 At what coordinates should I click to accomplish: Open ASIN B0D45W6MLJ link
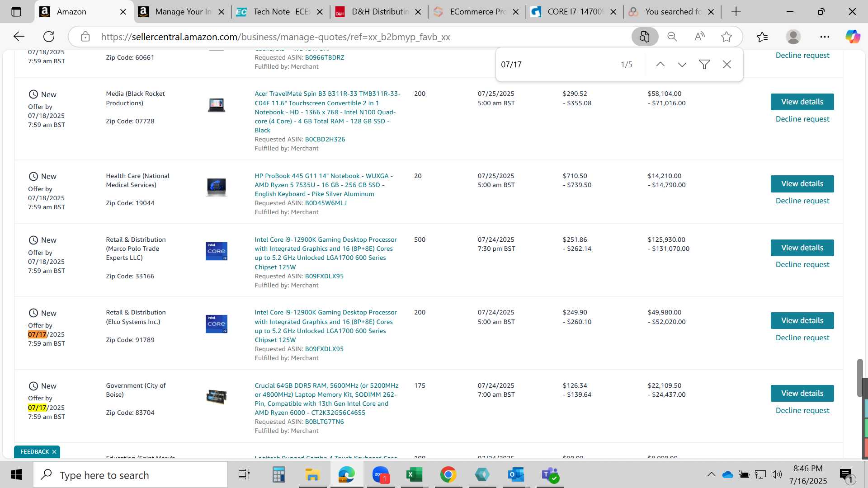point(326,203)
